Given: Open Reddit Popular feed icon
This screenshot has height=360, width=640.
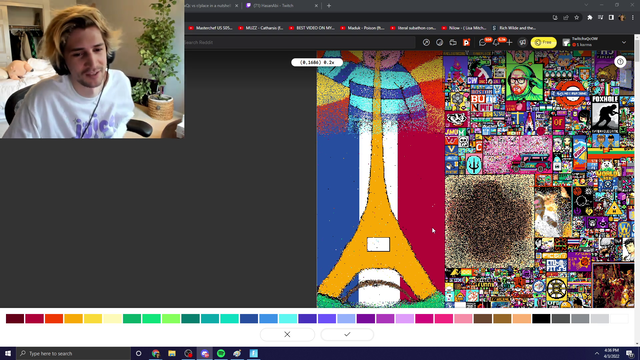Looking at the screenshot, I should 426,42.
